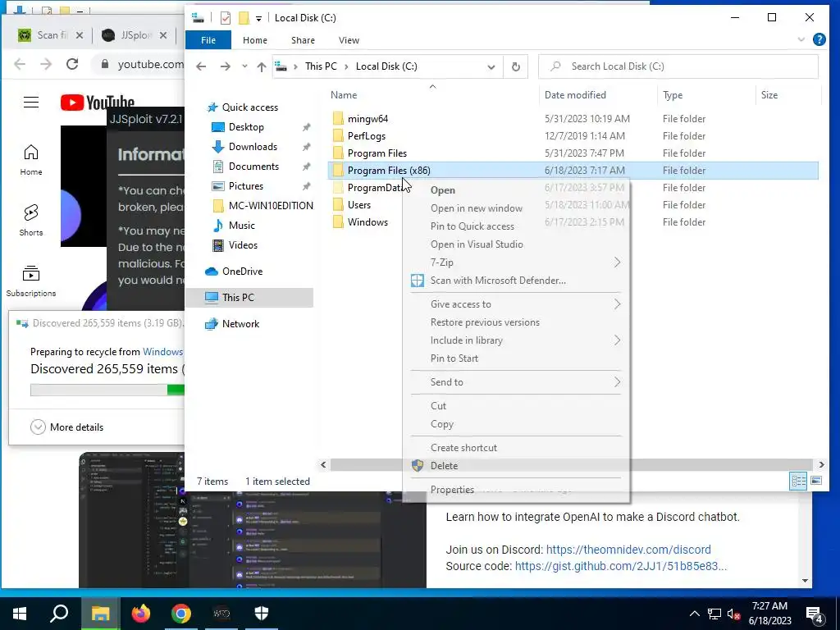
Task: Click network tray icon
Action: (x=714, y=614)
